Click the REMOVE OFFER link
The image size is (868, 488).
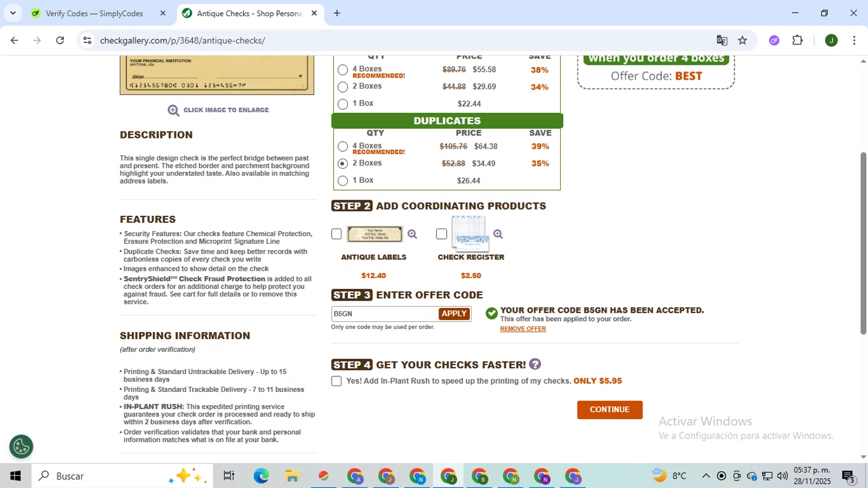(523, 329)
